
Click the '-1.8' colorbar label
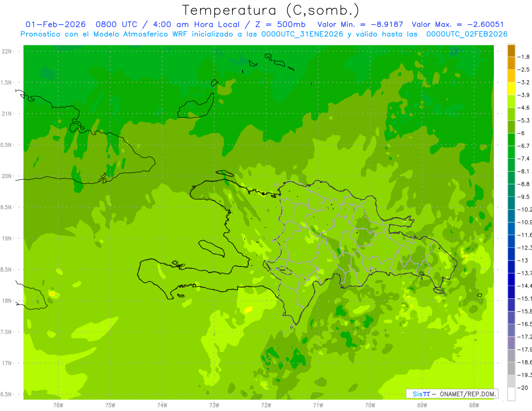pos(524,57)
